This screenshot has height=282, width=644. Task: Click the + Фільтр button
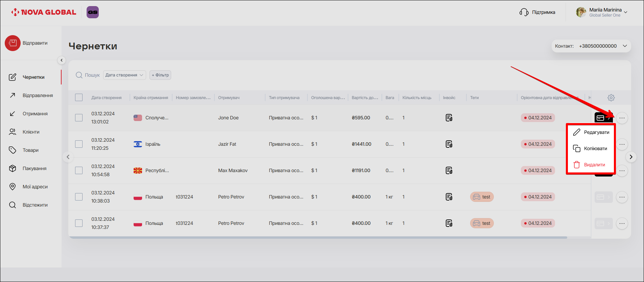160,75
